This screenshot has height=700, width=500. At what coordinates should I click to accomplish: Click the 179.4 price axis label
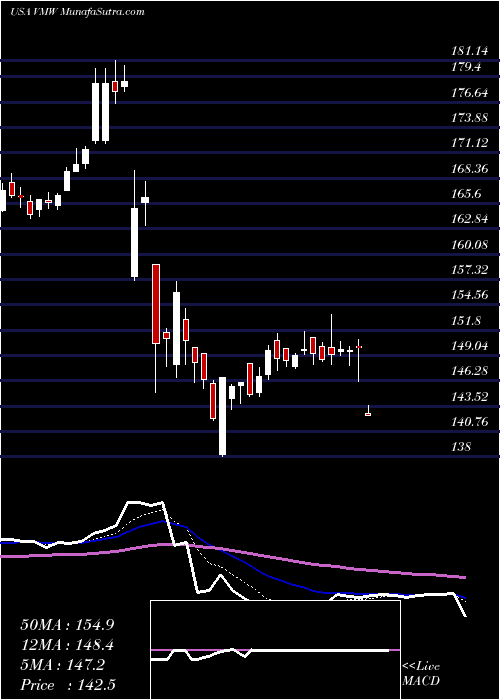[466, 67]
